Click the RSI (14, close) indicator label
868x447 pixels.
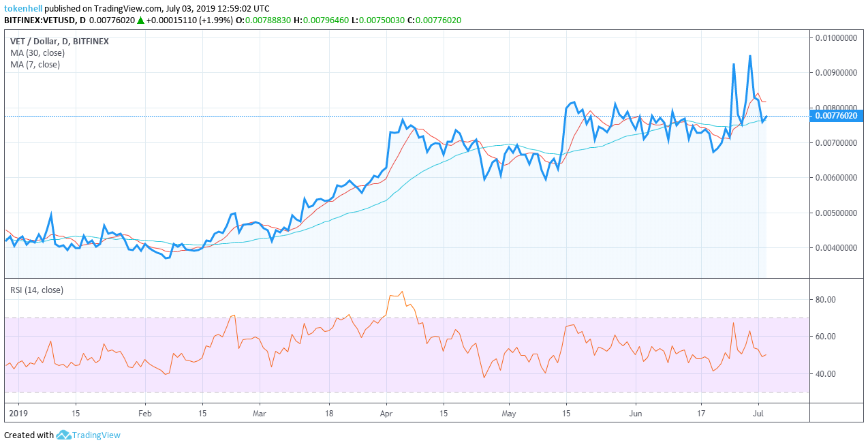tap(37, 290)
